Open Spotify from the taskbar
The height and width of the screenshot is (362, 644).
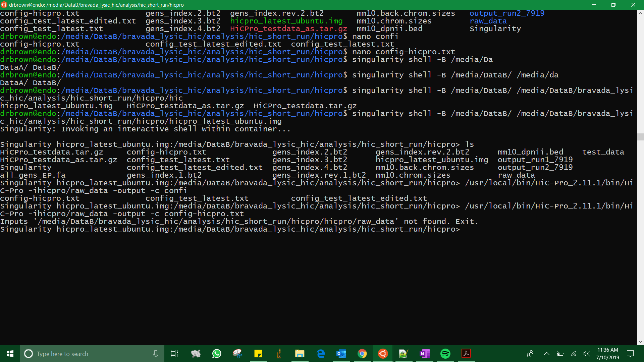445,354
